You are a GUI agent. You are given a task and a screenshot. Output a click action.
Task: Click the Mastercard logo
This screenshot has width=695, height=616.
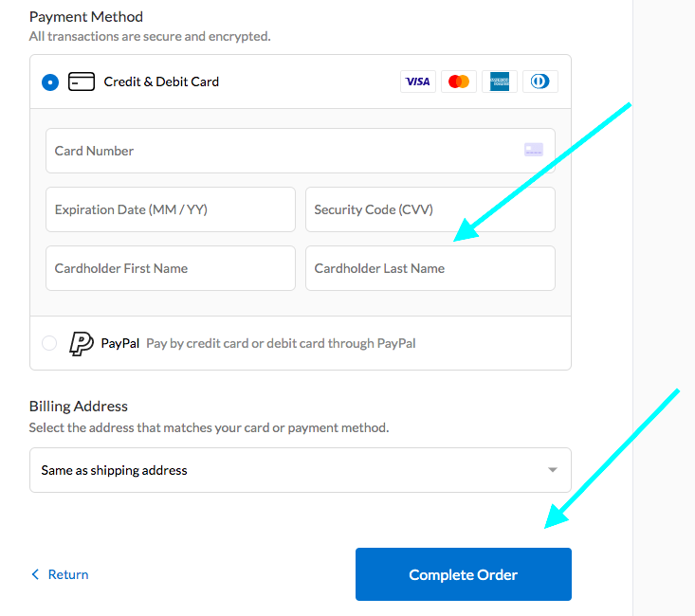point(458,82)
